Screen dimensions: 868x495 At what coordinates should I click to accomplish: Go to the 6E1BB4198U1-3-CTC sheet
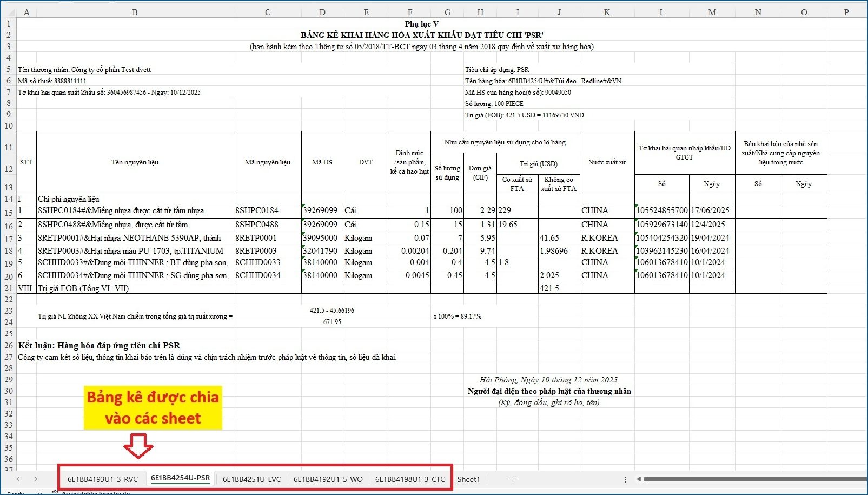click(410, 479)
